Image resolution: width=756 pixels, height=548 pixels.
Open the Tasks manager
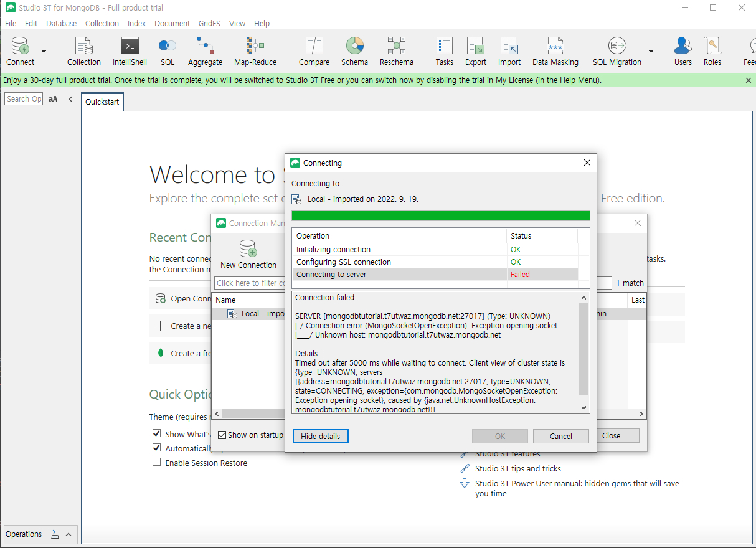pos(445,51)
